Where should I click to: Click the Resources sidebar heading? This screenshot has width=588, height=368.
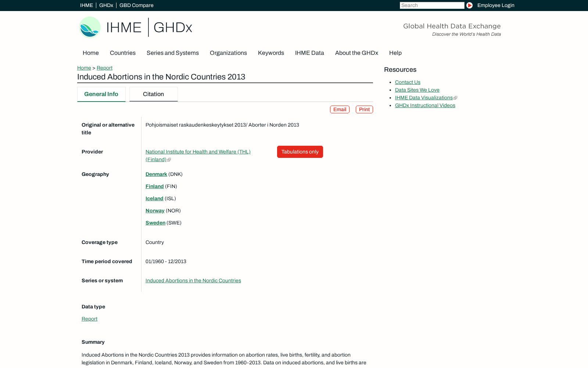(400, 70)
